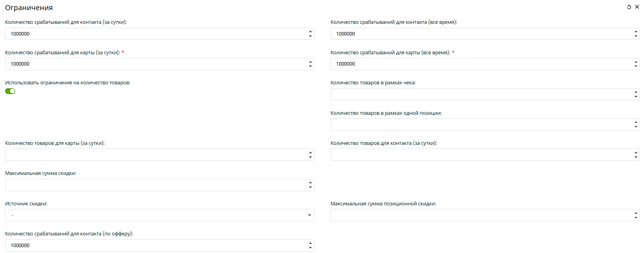The height and width of the screenshot is (253, 644).
Task: Decrease card triggers all-time value
Action: tap(636, 66)
